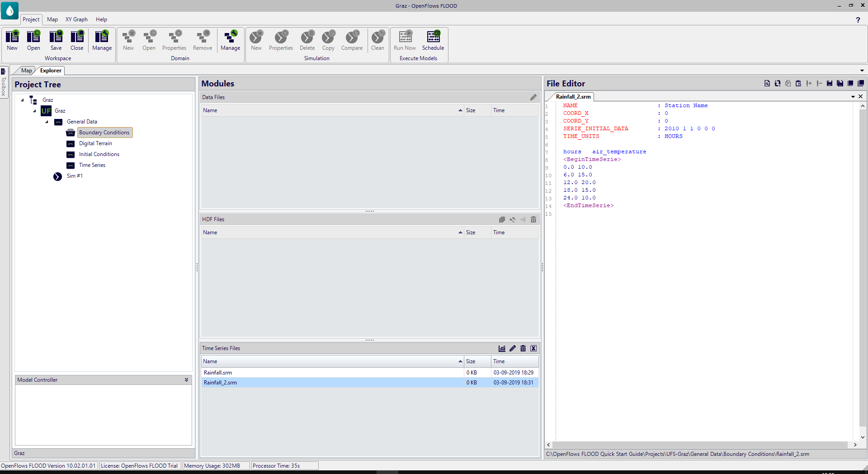The width and height of the screenshot is (868, 474).
Task: Click New in the Domain group
Action: click(128, 40)
